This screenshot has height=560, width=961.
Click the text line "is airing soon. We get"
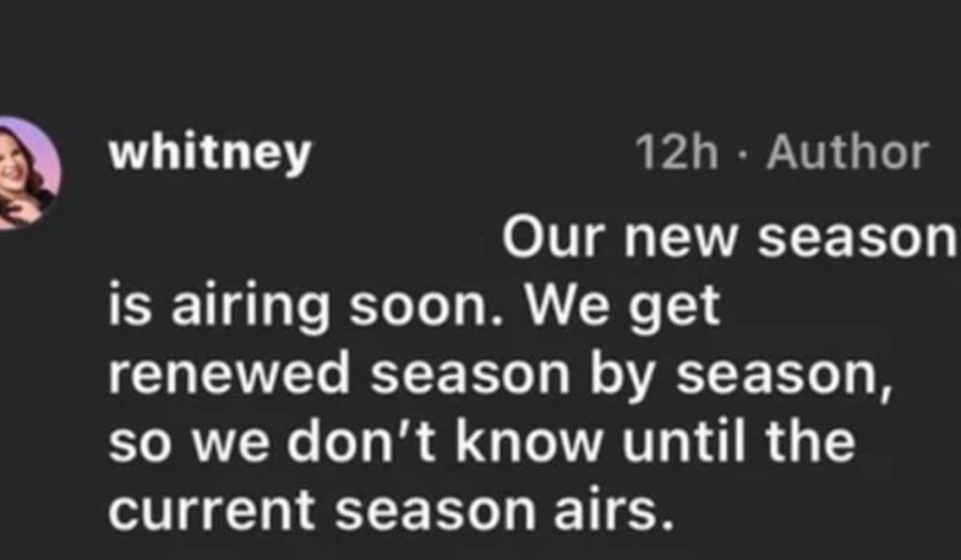[x=414, y=308]
